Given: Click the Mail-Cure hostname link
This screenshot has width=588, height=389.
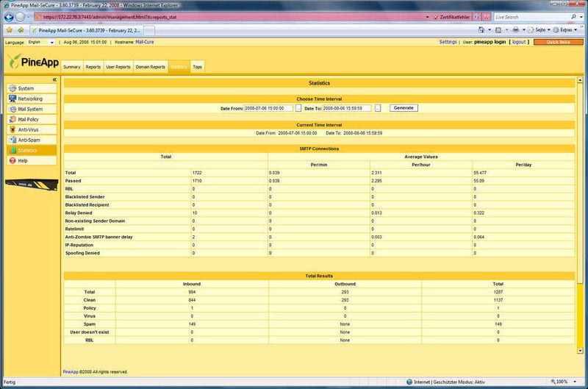Looking at the screenshot, I should [x=144, y=42].
